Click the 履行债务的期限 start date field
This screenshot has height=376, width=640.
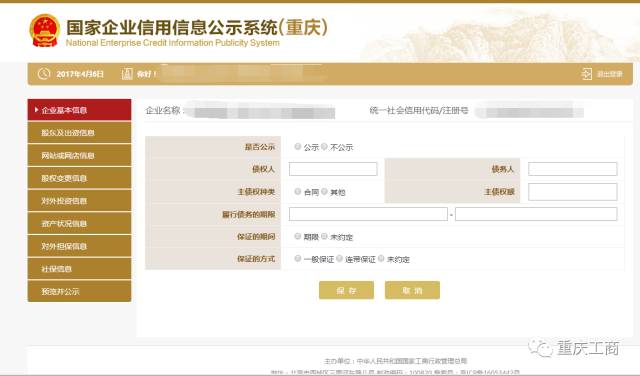(368, 214)
